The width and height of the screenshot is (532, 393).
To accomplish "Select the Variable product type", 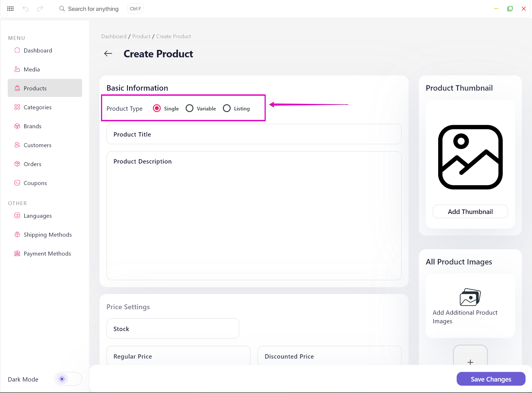I will (189, 108).
